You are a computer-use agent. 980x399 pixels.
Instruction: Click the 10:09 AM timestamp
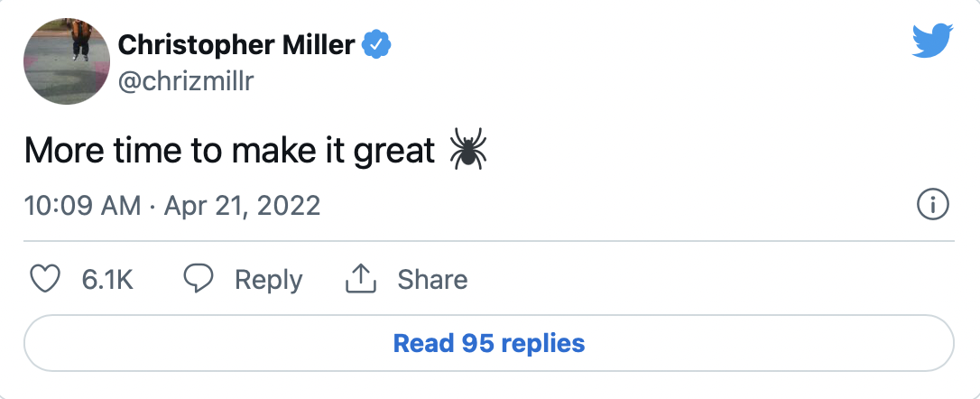pyautogui.click(x=82, y=206)
